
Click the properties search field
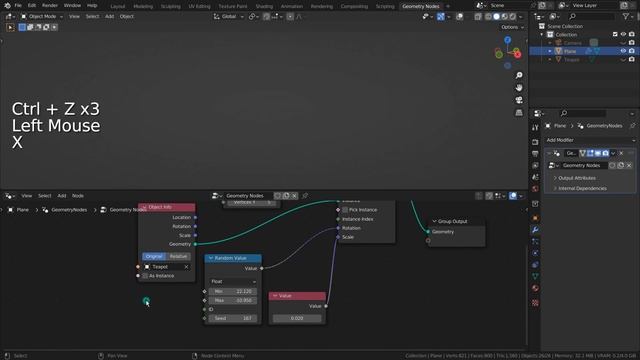[x=583, y=113]
